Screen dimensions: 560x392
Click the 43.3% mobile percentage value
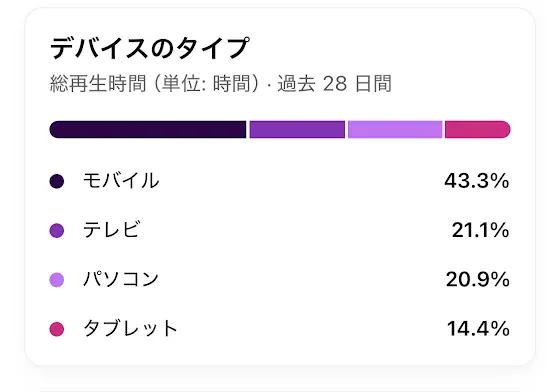tap(477, 181)
